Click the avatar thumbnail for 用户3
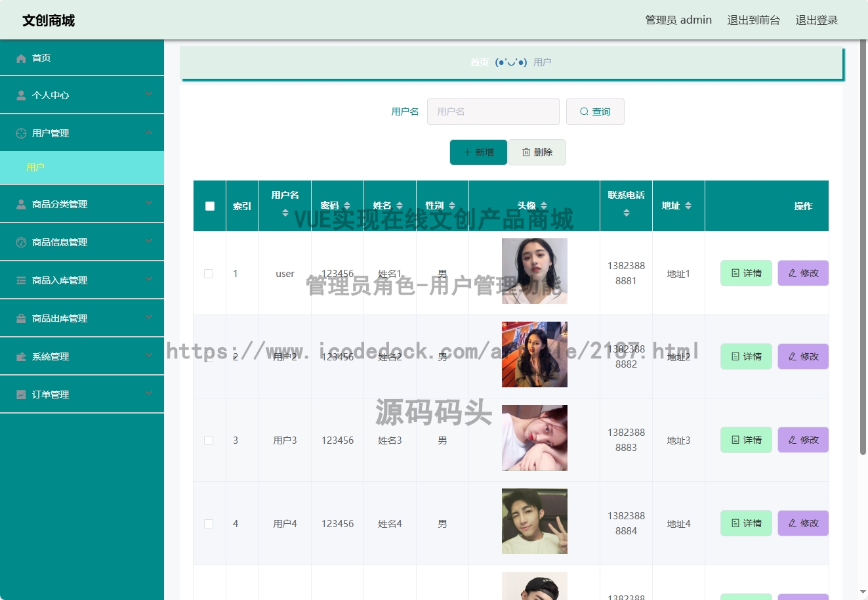 (x=535, y=438)
